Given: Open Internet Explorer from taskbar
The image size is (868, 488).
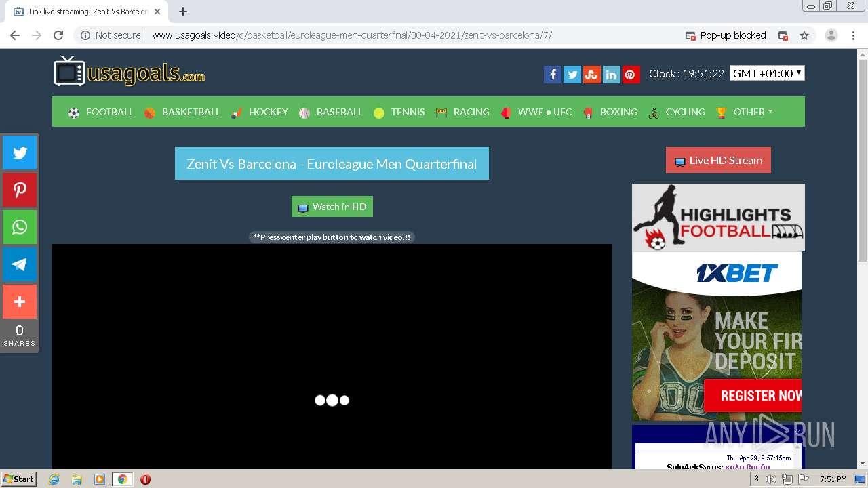Looking at the screenshot, I should tap(54, 479).
